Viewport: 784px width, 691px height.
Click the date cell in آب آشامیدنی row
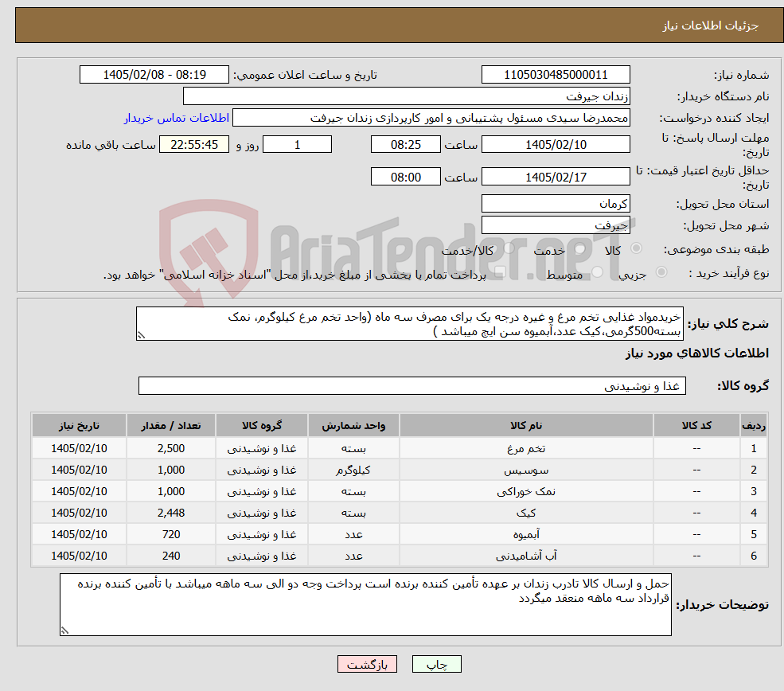coord(79,556)
